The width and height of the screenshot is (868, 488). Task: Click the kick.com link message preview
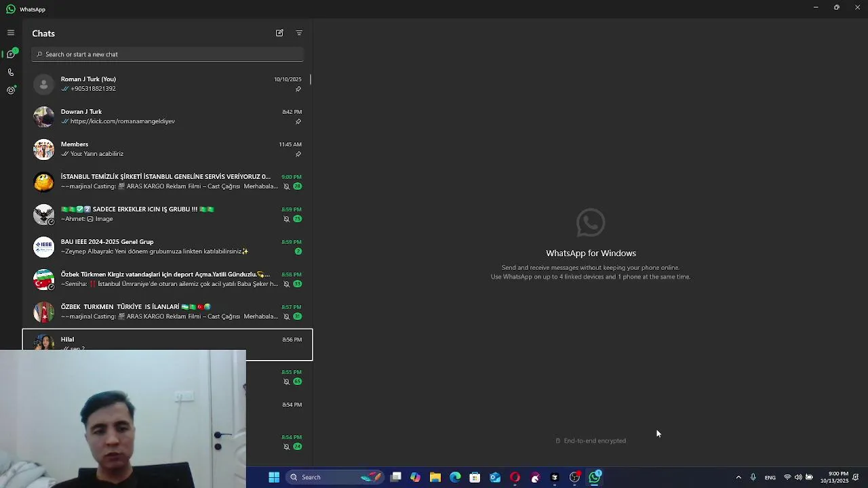[122, 121]
